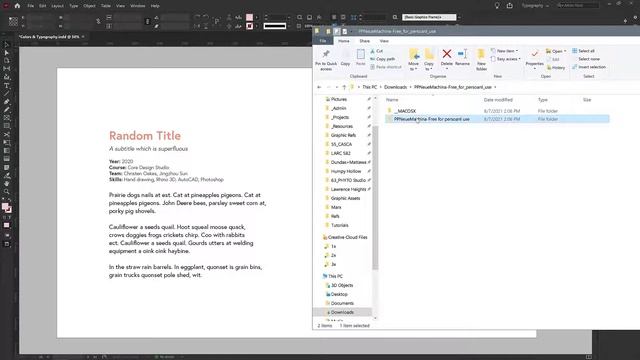The height and width of the screenshot is (360, 640).
Task: Click the reference point locator grid
Action: 13,22
